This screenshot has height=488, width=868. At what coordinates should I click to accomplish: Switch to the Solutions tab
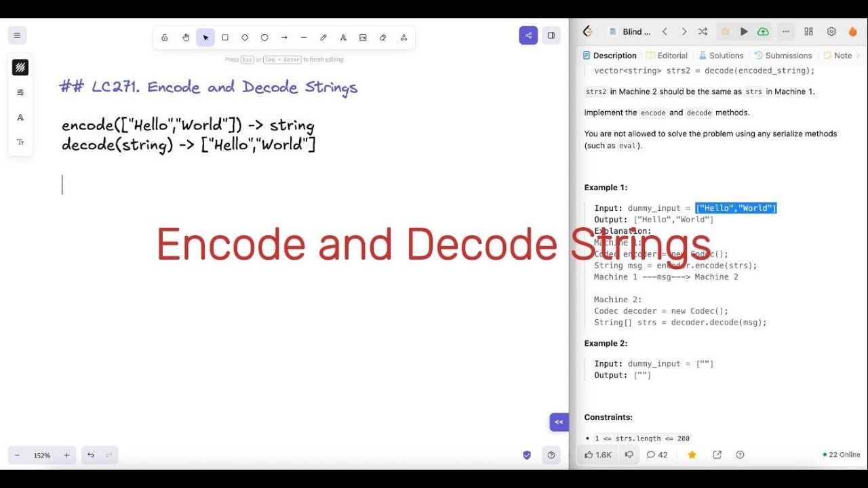pyautogui.click(x=721, y=56)
